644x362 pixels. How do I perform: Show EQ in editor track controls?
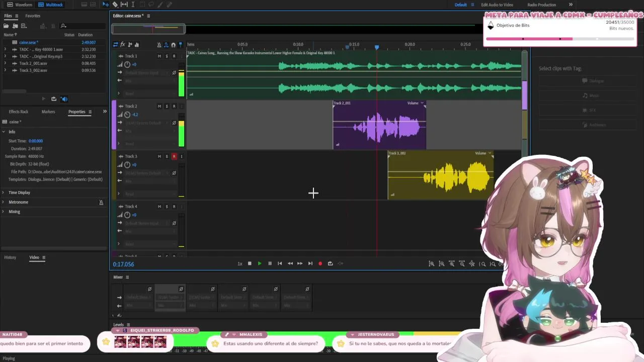[137, 45]
